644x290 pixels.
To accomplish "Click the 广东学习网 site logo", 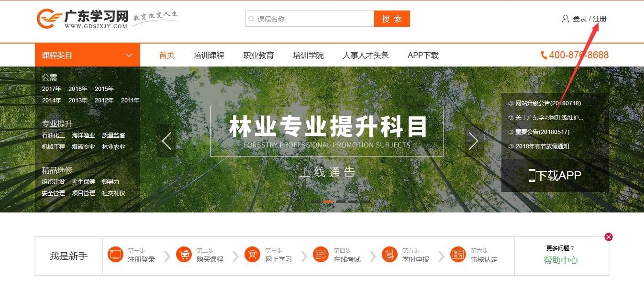I will tap(83, 19).
